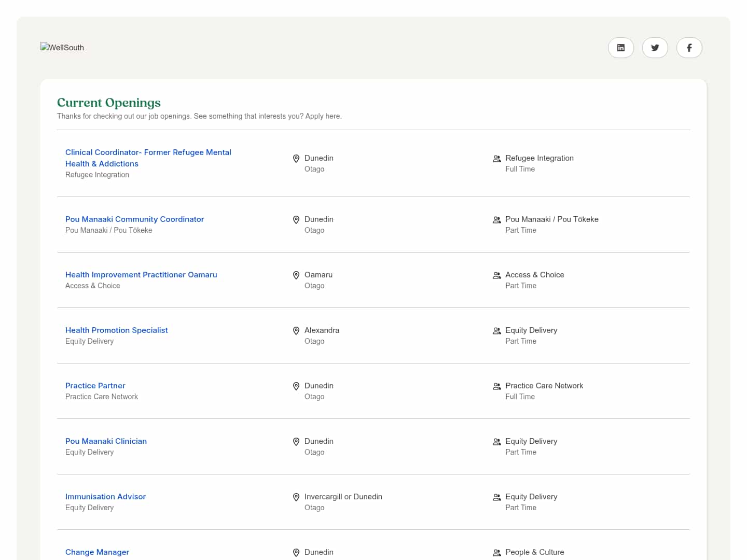The image size is (747, 560).
Task: Click location pin next to Invercargill or Dunedin
Action: pos(296,497)
